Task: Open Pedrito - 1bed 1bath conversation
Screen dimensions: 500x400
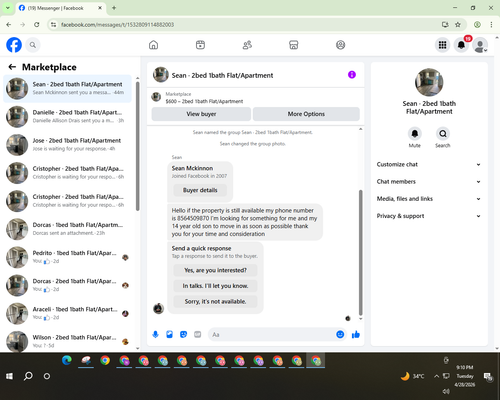Action: tap(67, 257)
